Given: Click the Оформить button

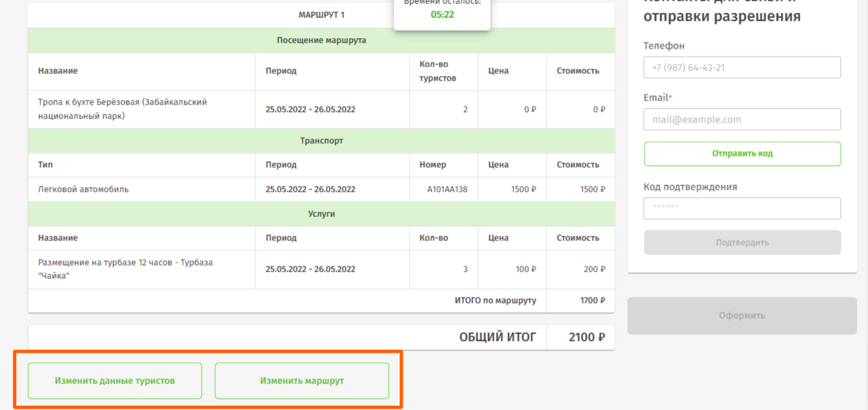Looking at the screenshot, I should [x=742, y=315].
